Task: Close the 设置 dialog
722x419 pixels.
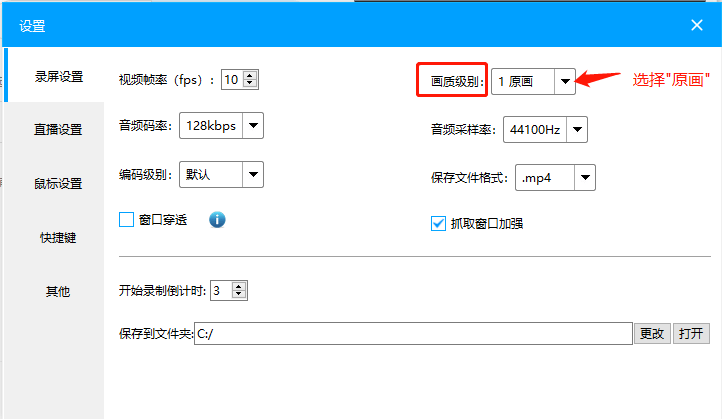Action: click(697, 25)
